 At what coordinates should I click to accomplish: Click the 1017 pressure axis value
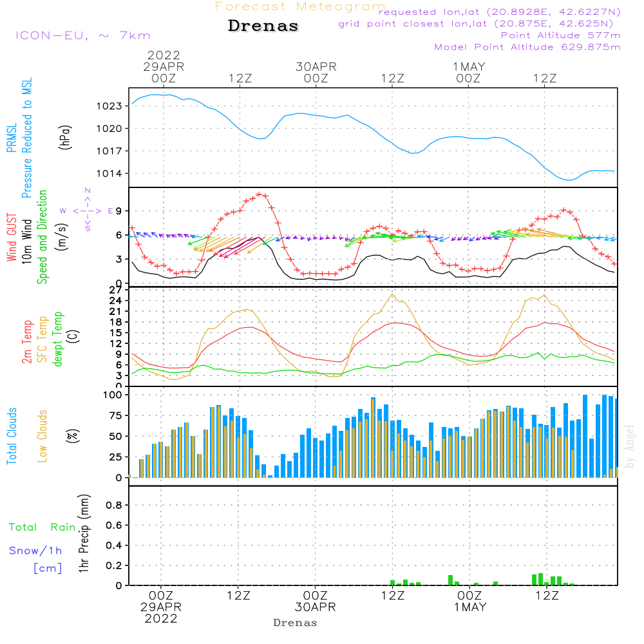coord(109,151)
